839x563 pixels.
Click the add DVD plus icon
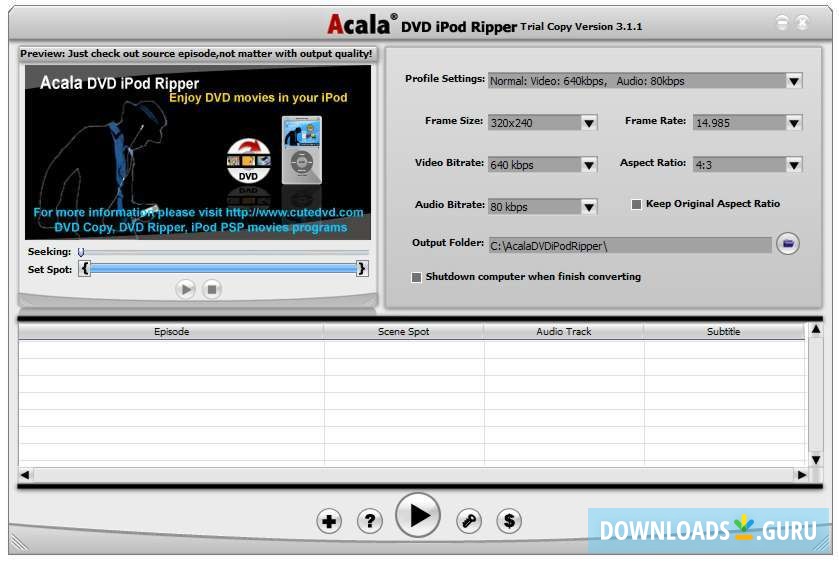coord(329,521)
